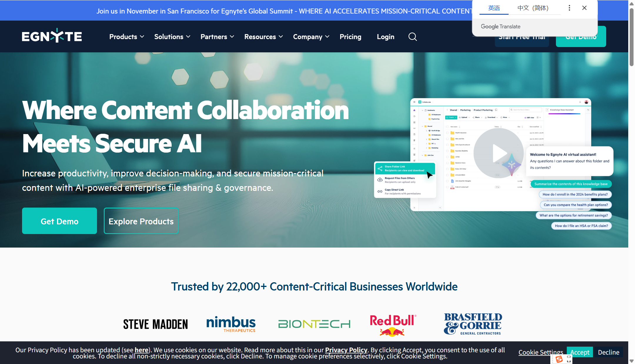Open the Resources dropdown menu
This screenshot has width=635, height=364.
click(x=263, y=37)
